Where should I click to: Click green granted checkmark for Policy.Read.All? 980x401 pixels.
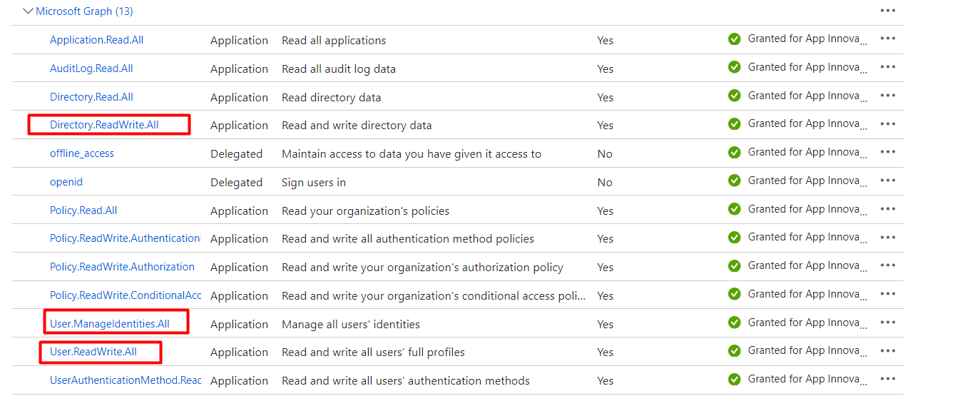click(735, 210)
